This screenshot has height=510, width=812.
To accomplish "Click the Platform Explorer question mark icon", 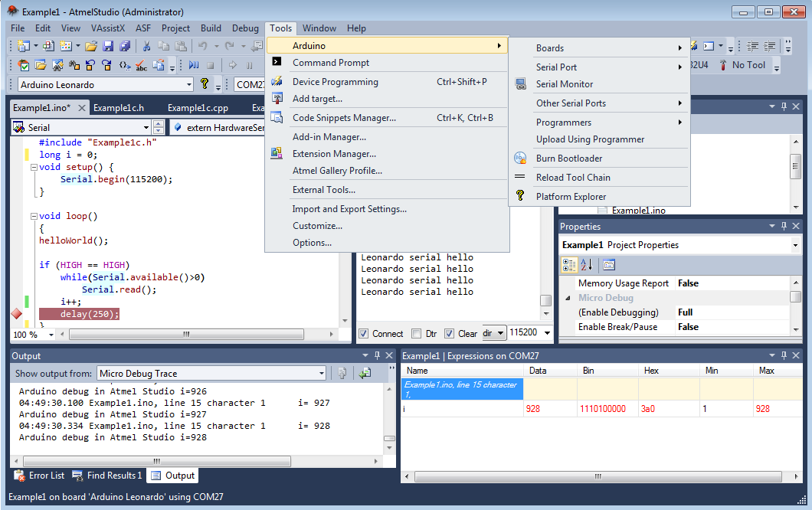I will (520, 196).
